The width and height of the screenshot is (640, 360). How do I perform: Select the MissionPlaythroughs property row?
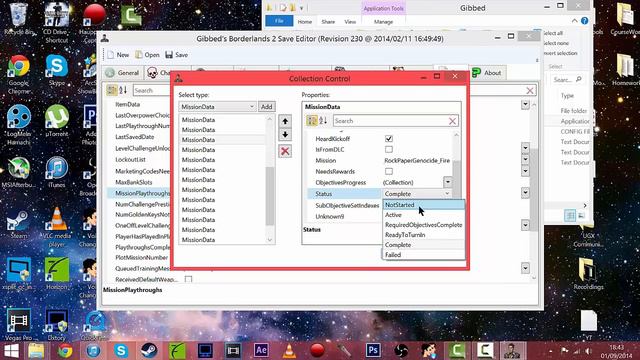[139, 193]
